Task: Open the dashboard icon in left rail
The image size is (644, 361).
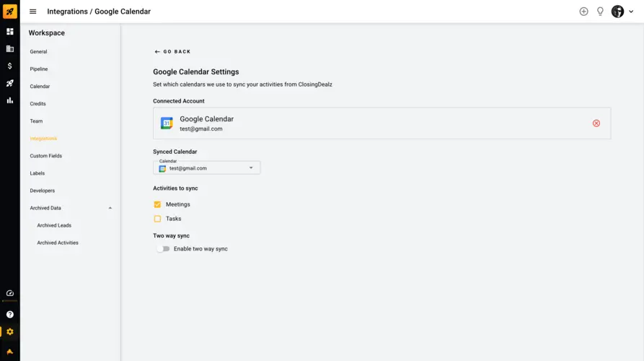Action: coord(10,32)
